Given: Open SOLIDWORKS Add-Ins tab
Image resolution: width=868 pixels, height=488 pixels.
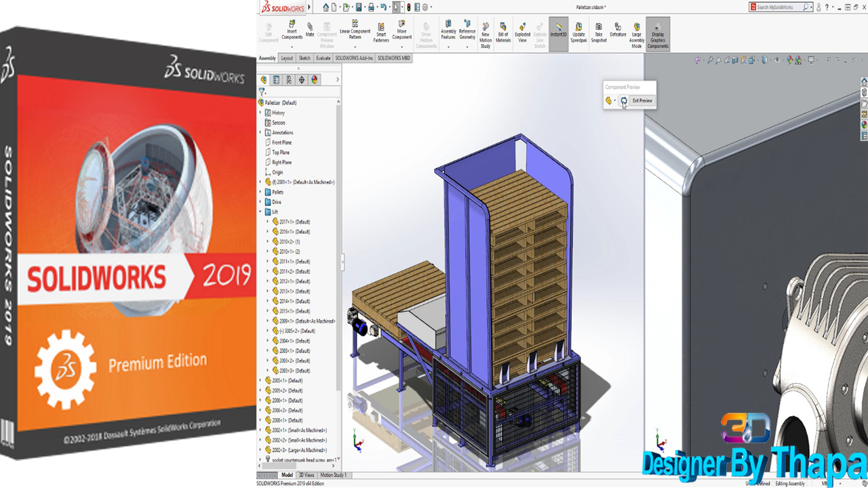Looking at the screenshot, I should 354,58.
